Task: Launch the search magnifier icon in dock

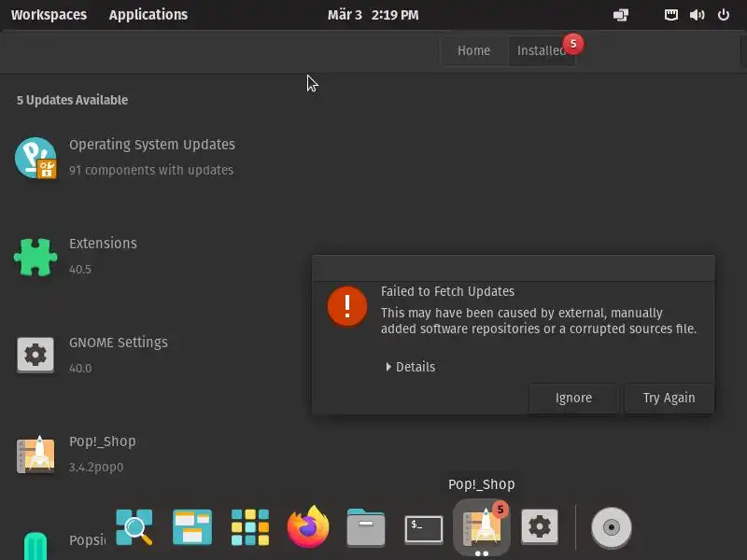Action: [x=134, y=526]
